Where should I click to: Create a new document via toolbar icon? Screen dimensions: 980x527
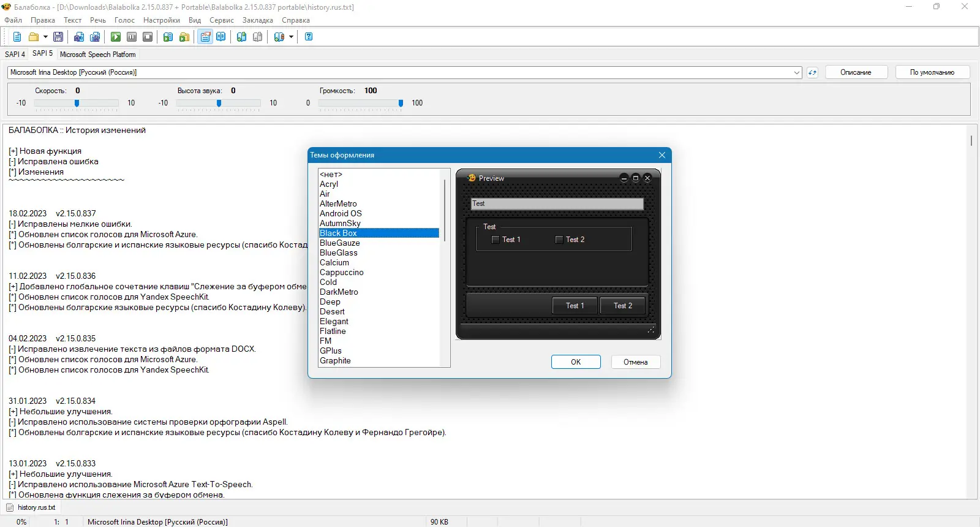point(17,37)
